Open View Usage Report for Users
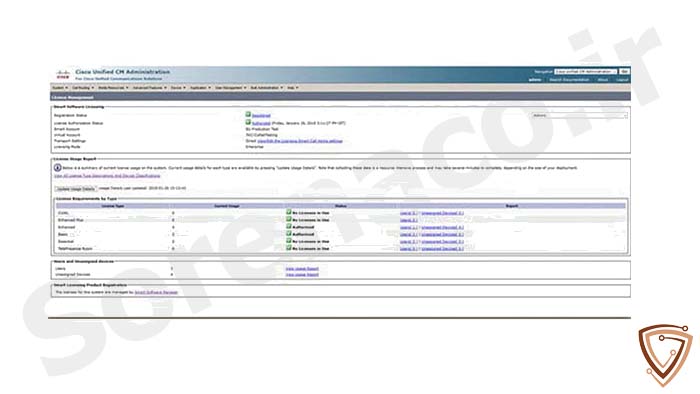The height and width of the screenshot is (394, 700). pos(302,269)
